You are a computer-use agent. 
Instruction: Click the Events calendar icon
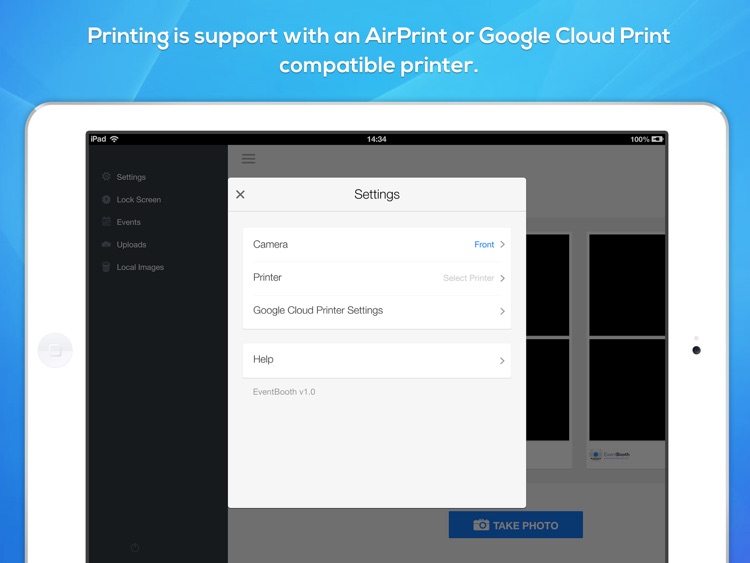pyautogui.click(x=106, y=221)
